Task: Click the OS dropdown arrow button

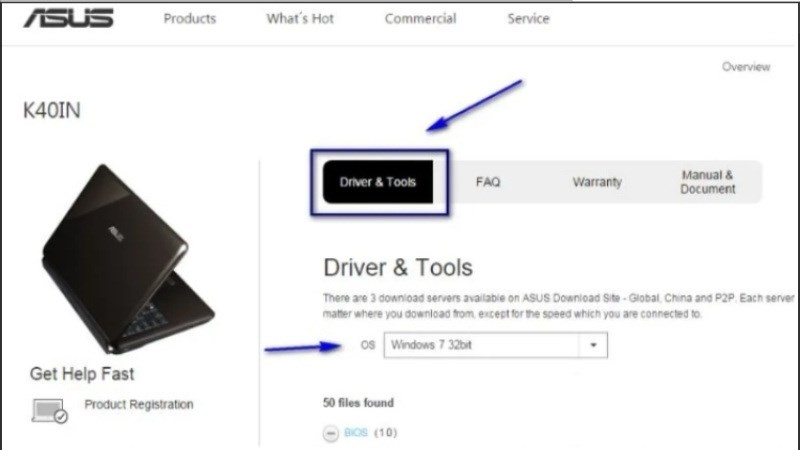Action: 593,345
